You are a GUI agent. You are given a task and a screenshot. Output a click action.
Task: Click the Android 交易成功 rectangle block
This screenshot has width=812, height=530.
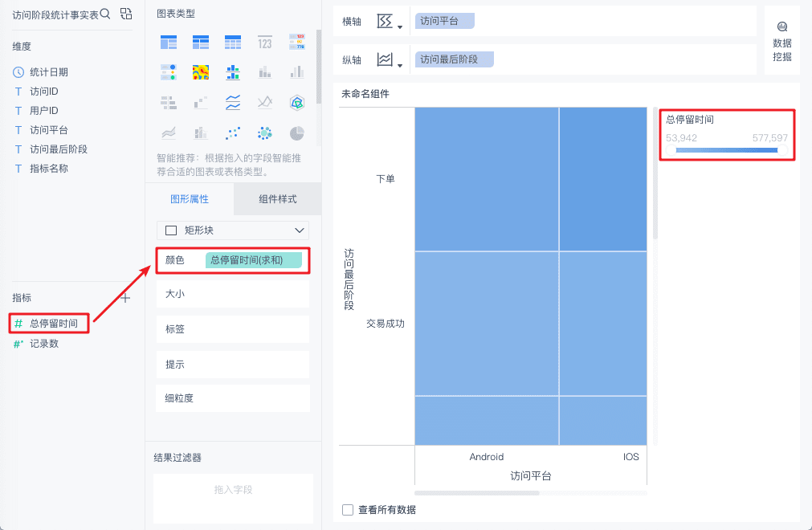click(487, 324)
